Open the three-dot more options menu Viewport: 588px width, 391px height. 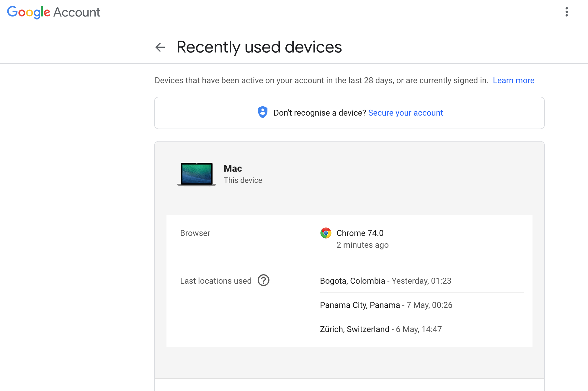click(x=566, y=12)
